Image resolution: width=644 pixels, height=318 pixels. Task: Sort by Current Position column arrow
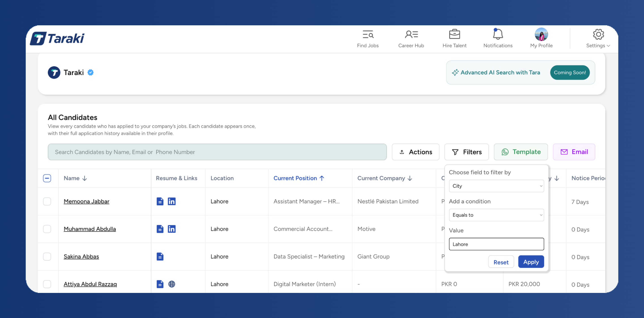pos(322,178)
